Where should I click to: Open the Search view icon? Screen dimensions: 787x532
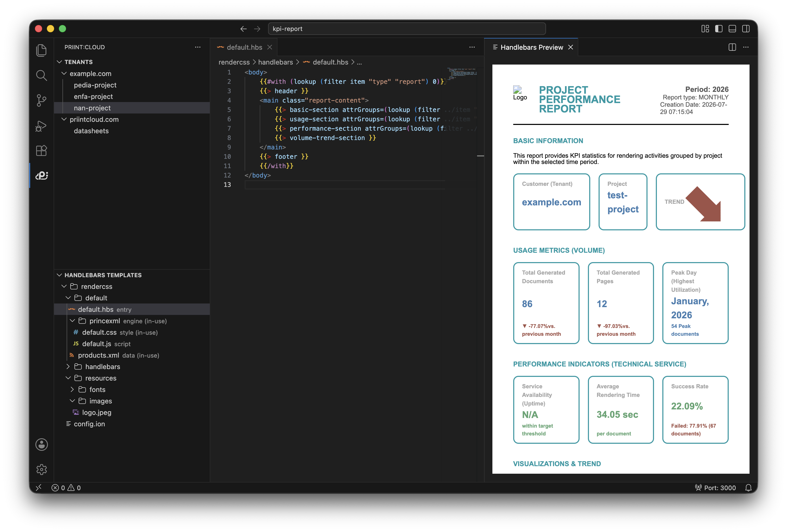pos(41,75)
